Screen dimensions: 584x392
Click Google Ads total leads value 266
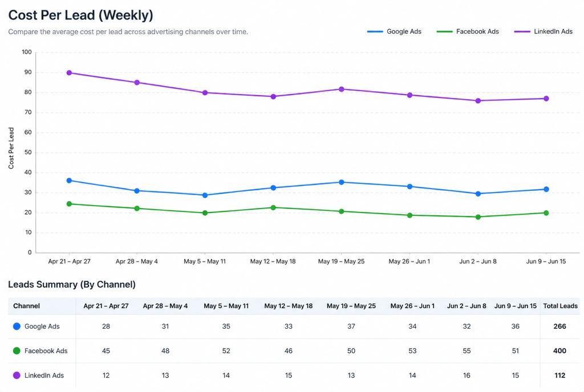point(560,326)
